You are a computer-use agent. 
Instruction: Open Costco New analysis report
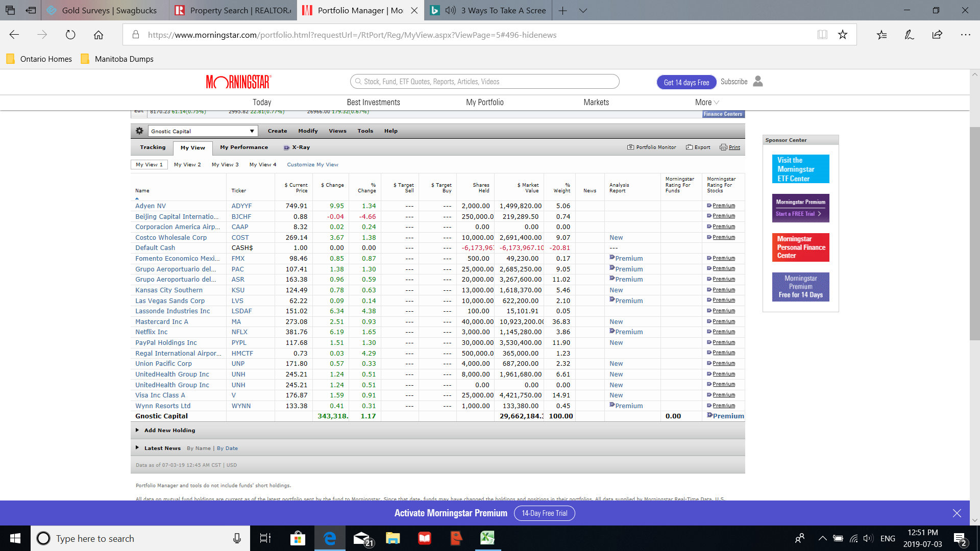click(616, 238)
